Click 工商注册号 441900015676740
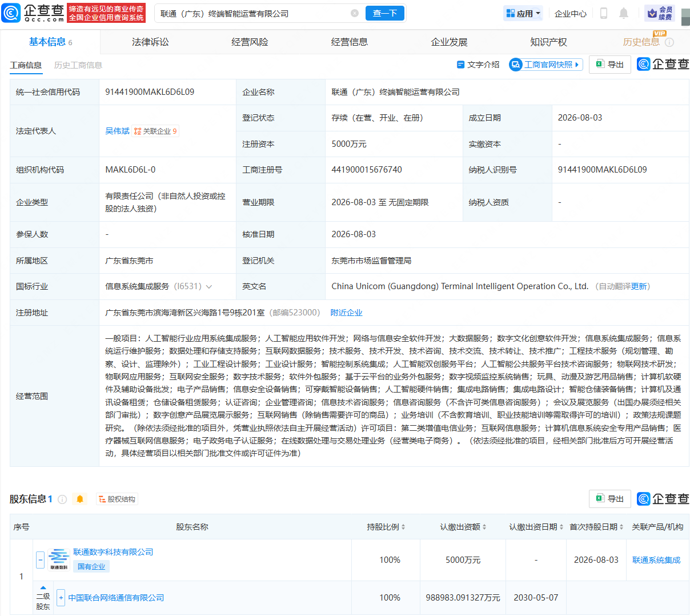Screen dimensions: 690x616 [367, 170]
